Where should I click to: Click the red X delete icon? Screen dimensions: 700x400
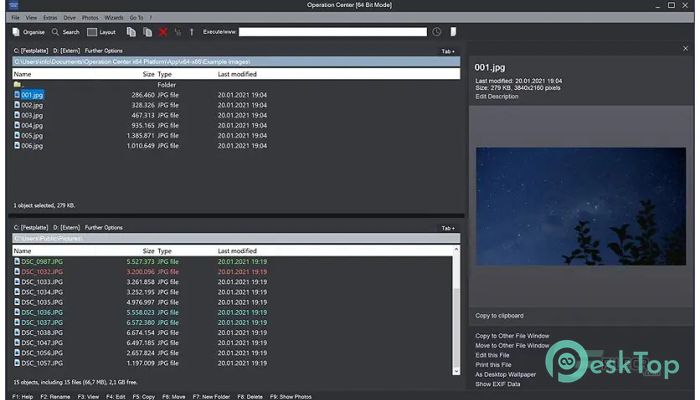[x=163, y=32]
